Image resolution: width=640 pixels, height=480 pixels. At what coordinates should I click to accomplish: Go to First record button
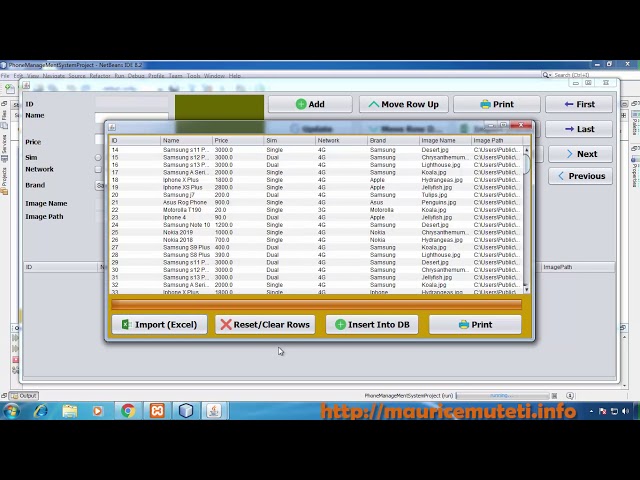(579, 104)
